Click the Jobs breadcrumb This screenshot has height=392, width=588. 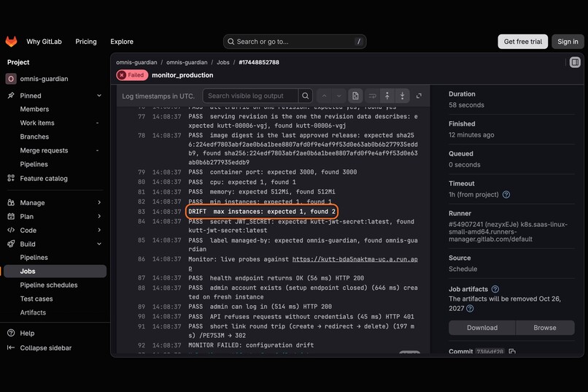(x=223, y=62)
